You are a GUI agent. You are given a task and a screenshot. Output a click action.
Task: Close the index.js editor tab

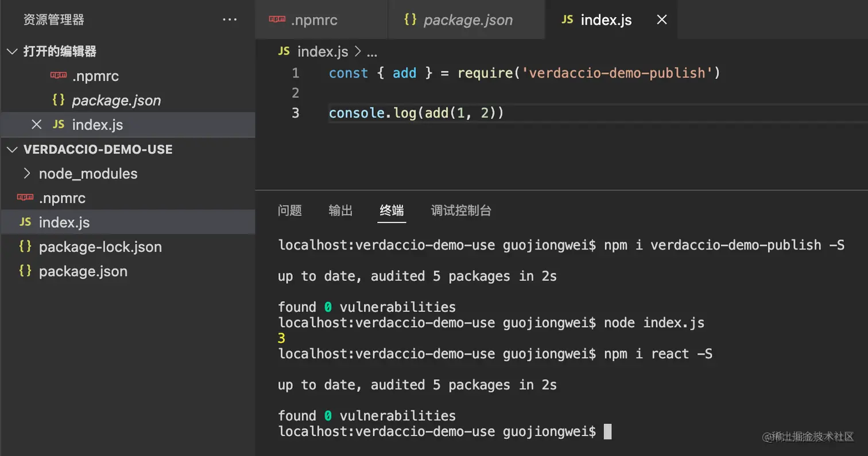coord(661,20)
